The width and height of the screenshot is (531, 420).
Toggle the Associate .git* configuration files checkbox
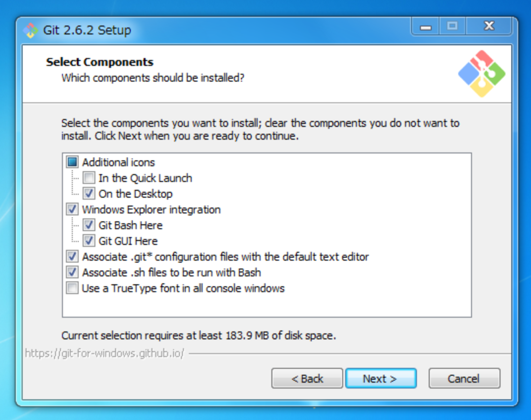pos(72,257)
